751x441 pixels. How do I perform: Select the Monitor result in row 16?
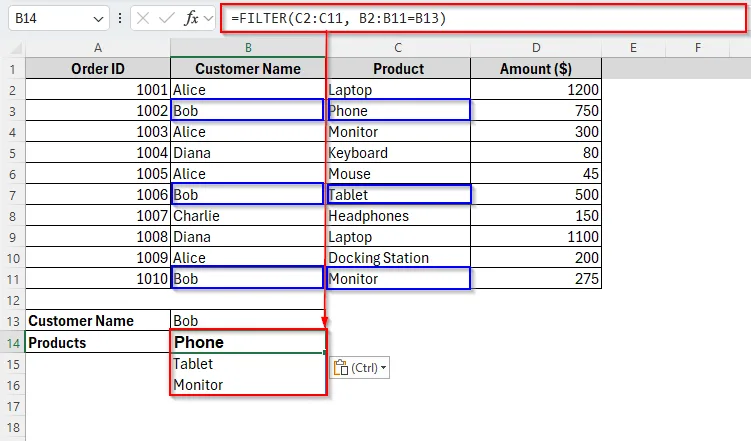coord(248,385)
